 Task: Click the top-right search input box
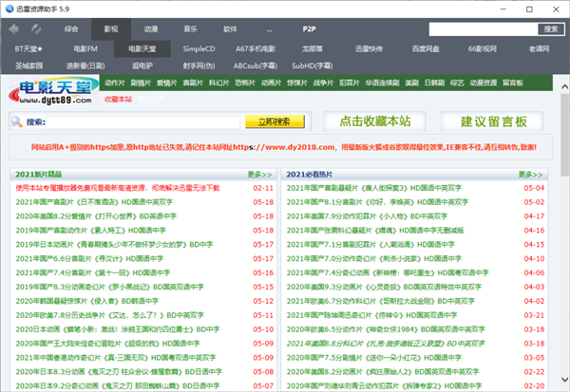tap(484, 29)
